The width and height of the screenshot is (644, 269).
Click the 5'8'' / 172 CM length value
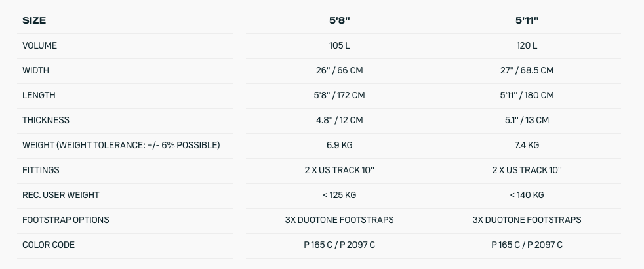point(340,95)
